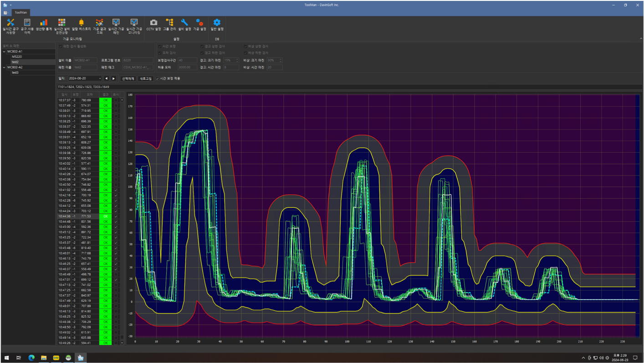This screenshot has width=644, height=363.
Task: Check display box for 10:37:37 row
Action: tap(116, 100)
